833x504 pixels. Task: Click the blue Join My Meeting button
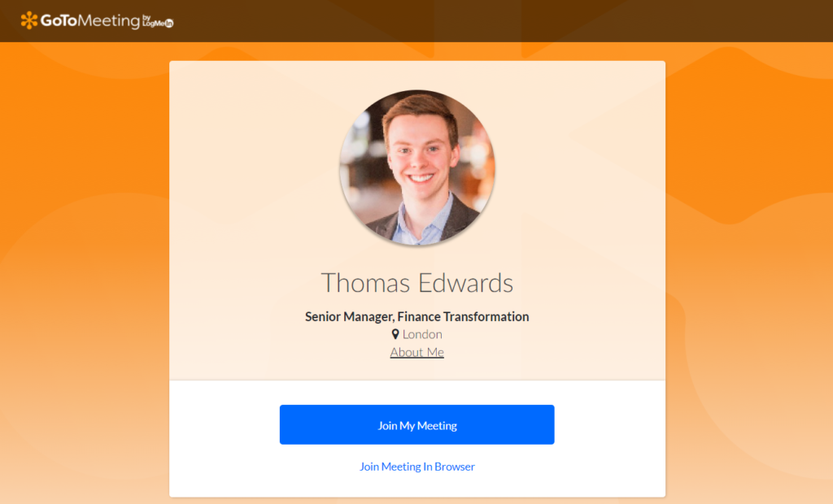tap(417, 425)
